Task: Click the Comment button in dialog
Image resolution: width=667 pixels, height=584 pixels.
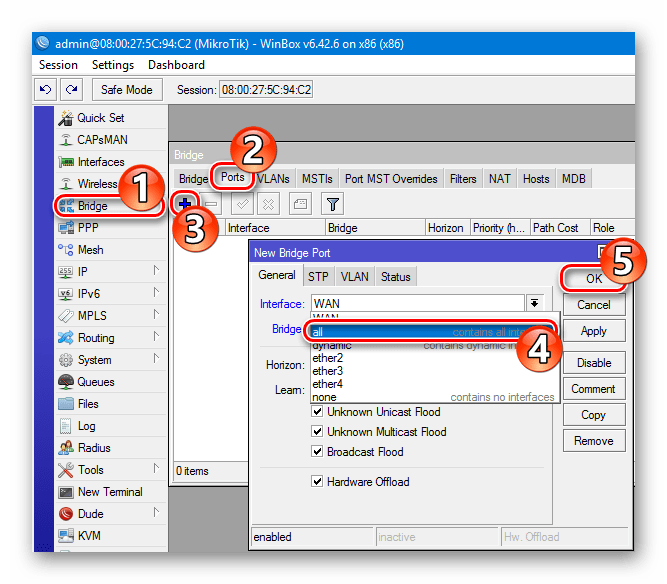Action: pyautogui.click(x=594, y=389)
